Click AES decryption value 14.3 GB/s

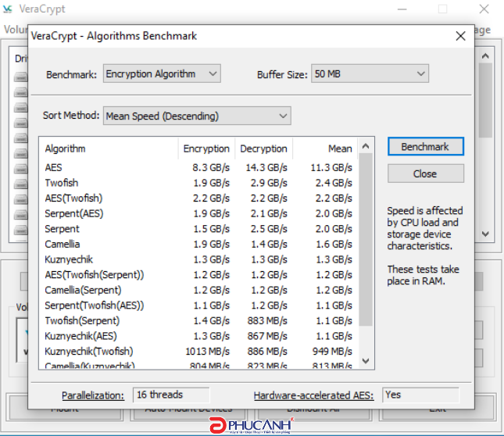(266, 167)
